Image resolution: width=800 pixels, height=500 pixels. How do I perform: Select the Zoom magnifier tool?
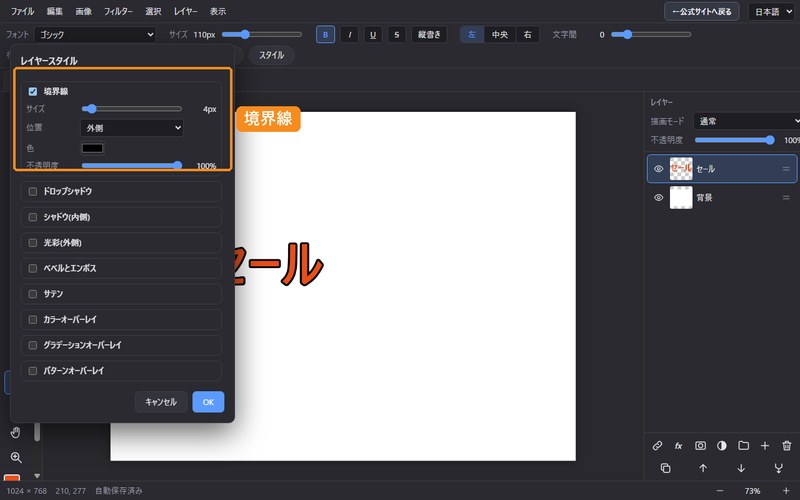click(x=16, y=457)
